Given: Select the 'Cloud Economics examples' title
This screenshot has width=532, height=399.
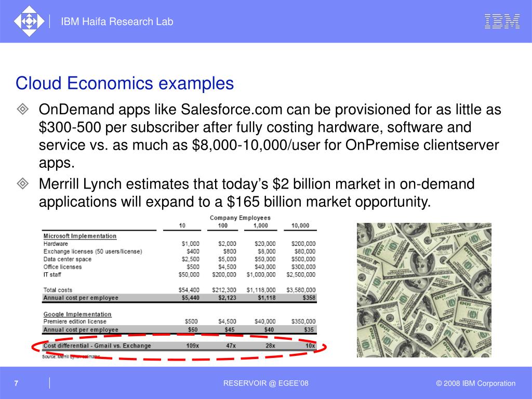Looking at the screenshot, I should click(125, 83).
